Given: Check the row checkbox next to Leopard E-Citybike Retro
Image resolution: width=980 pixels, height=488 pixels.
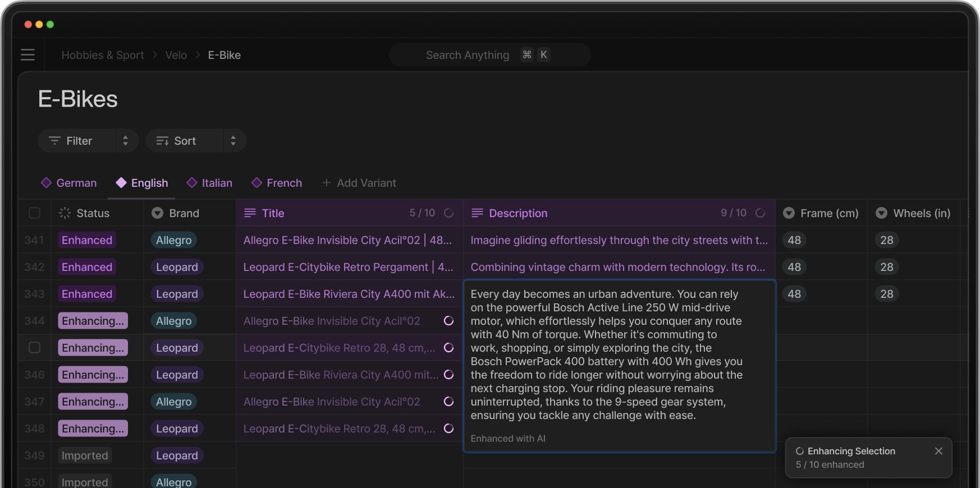Looking at the screenshot, I should (x=35, y=348).
